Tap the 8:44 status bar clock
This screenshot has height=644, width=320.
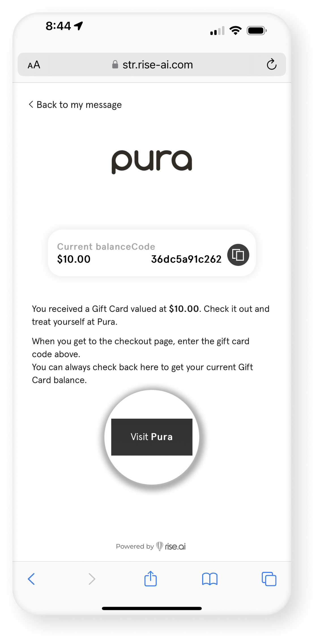[x=58, y=26]
